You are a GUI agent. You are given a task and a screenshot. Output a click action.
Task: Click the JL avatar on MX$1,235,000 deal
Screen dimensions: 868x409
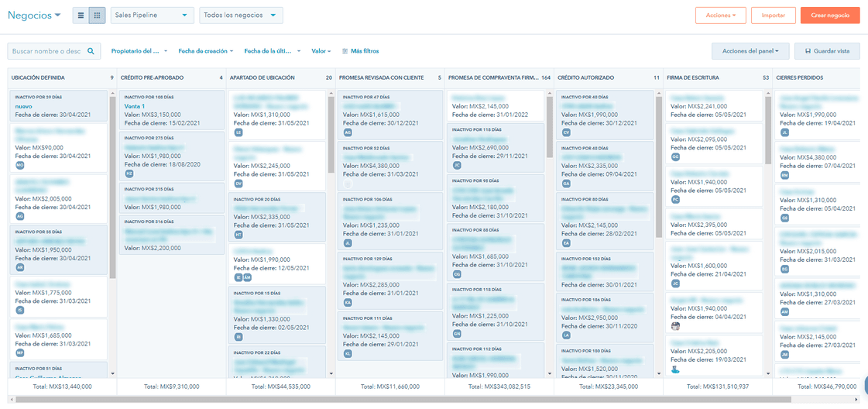348,243
